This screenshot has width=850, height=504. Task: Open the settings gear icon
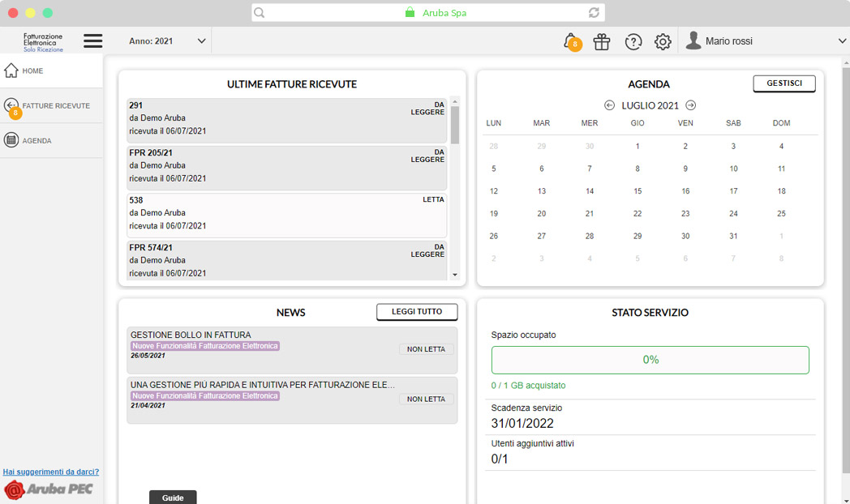(663, 42)
